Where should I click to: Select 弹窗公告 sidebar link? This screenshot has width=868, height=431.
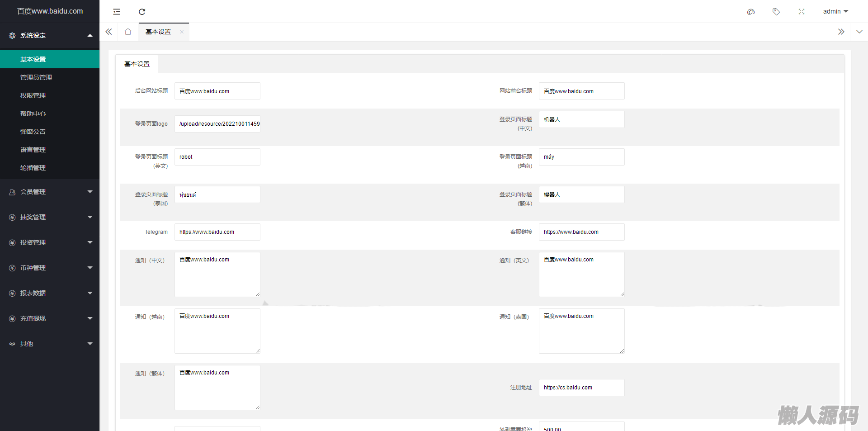point(33,132)
